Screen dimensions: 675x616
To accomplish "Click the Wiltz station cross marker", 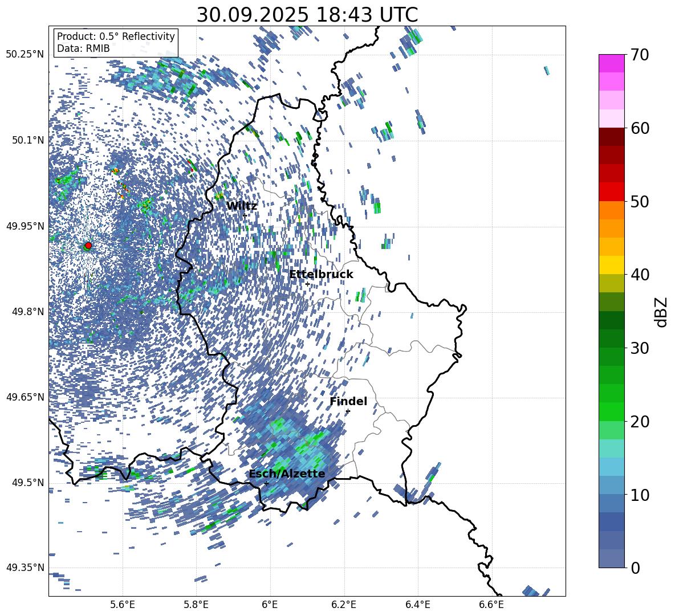I will click(x=245, y=215).
